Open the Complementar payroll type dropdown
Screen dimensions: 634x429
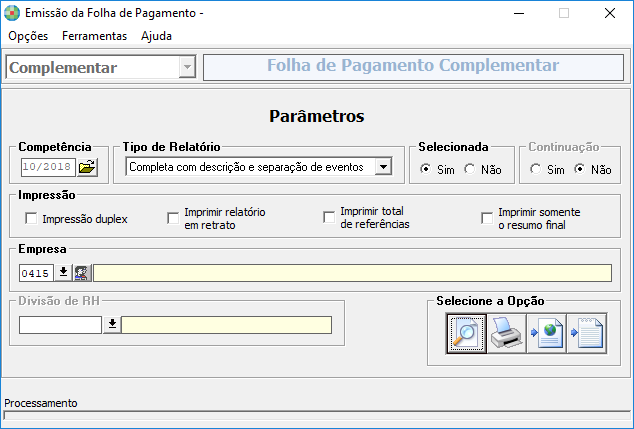tap(187, 67)
